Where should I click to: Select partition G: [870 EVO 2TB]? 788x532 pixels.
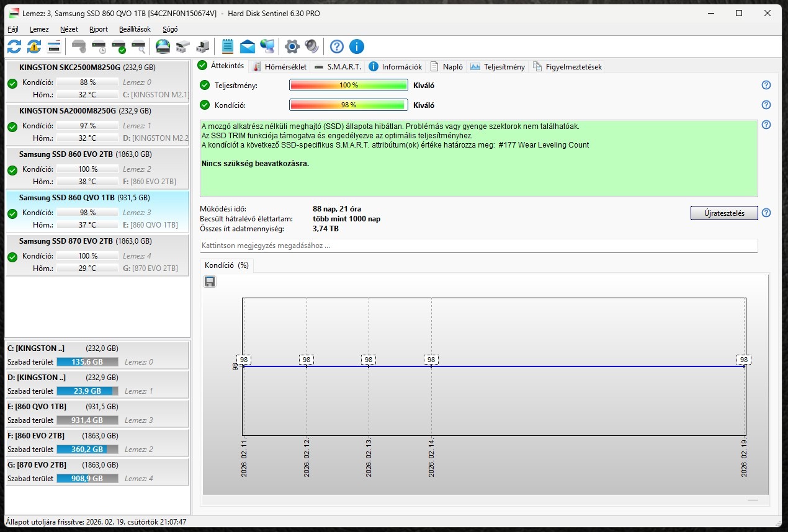tap(97, 471)
